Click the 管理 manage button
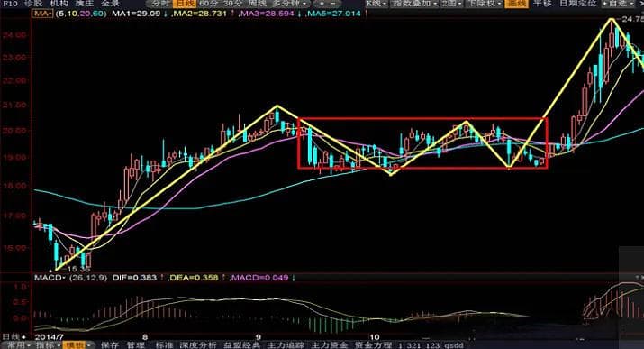 (x=135, y=345)
